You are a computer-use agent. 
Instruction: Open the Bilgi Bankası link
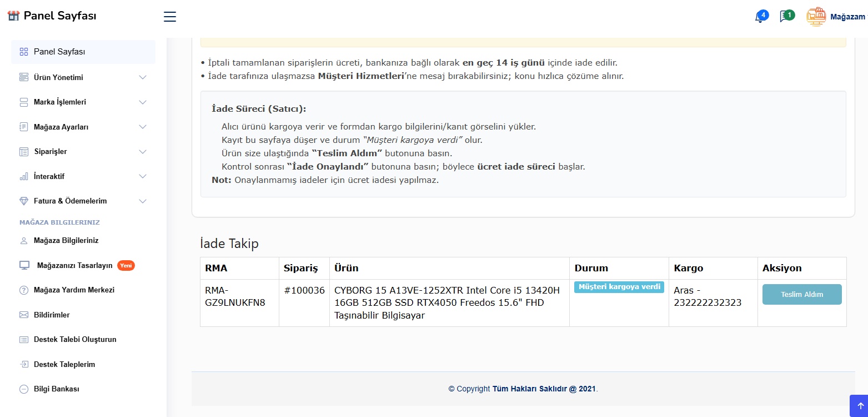[56, 389]
